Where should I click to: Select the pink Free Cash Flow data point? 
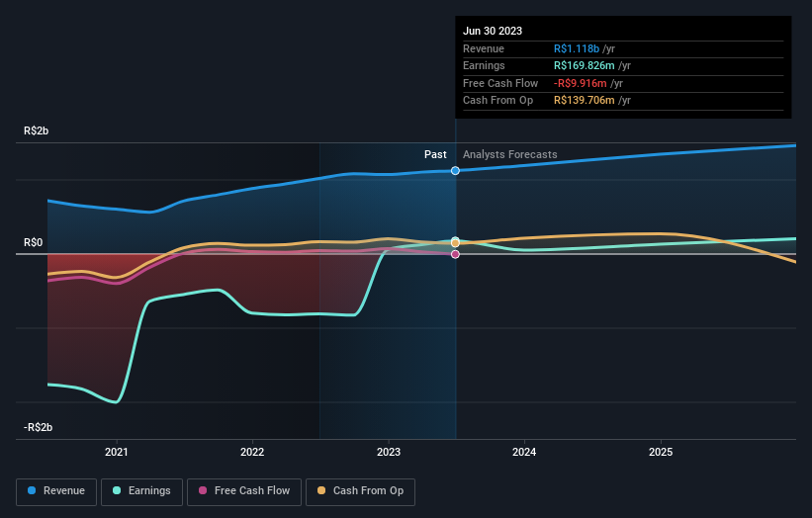pos(455,254)
